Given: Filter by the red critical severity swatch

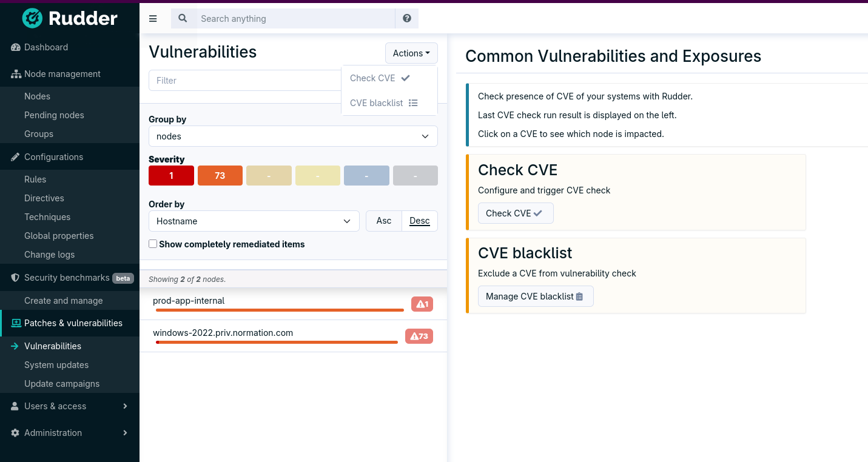Looking at the screenshot, I should click(x=171, y=176).
